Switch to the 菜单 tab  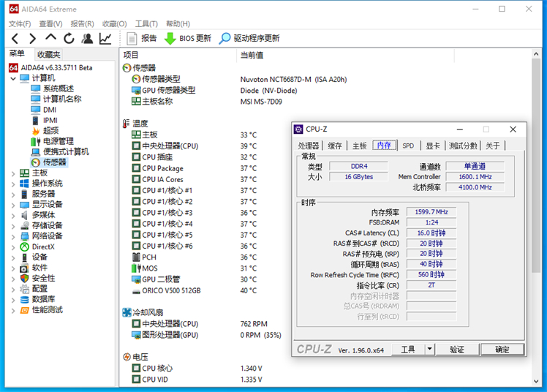pos(17,53)
